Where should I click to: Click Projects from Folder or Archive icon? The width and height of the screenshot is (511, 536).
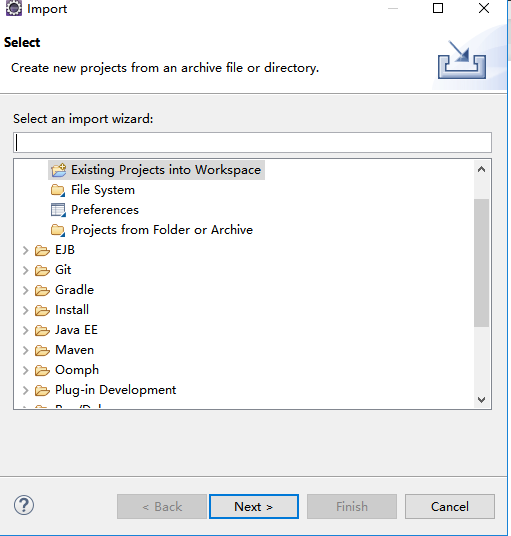[x=58, y=230]
